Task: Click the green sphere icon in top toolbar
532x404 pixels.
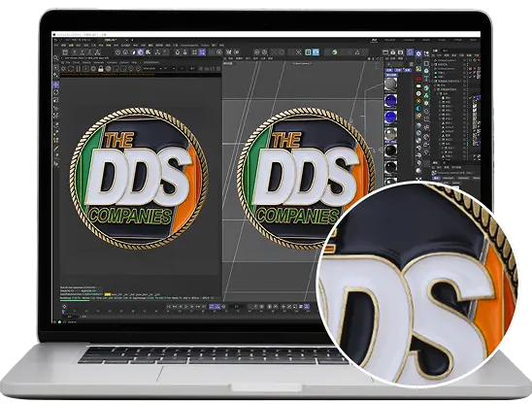Action: [x=335, y=52]
